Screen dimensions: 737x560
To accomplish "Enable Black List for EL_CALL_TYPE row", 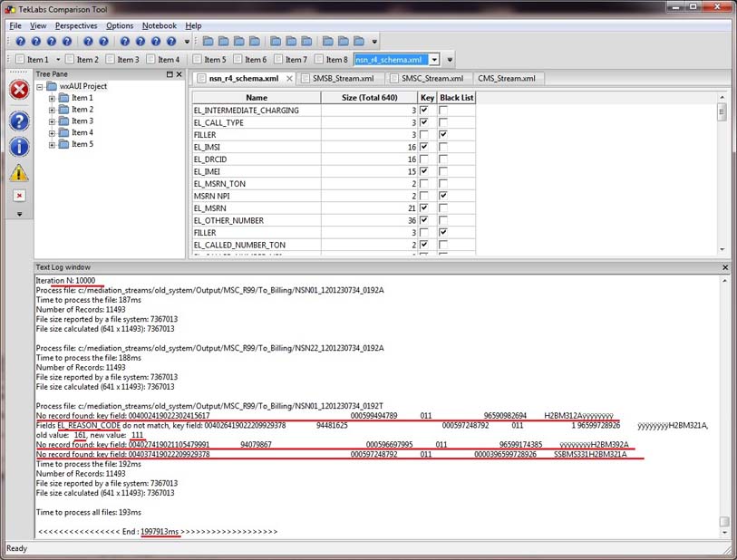I will 443,122.
